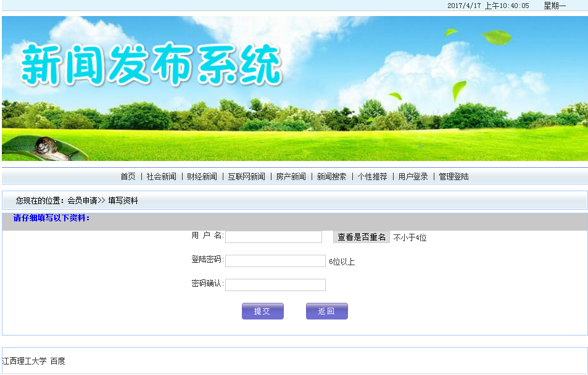Click the 返回 (Return) button

click(x=326, y=311)
